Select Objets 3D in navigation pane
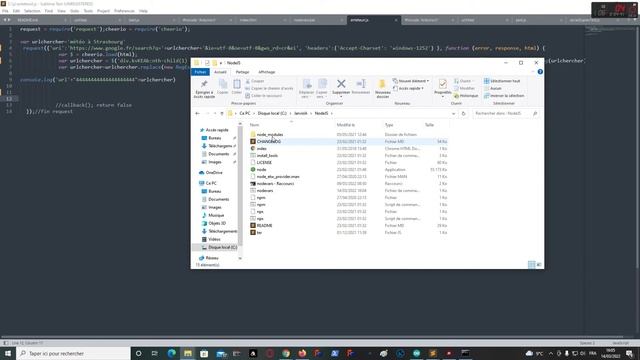The image size is (640, 360). click(217, 223)
